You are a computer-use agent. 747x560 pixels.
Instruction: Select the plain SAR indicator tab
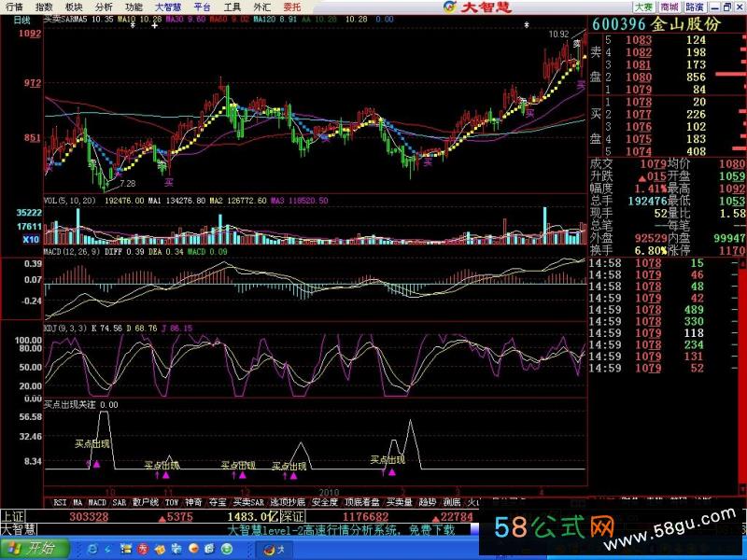120,502
